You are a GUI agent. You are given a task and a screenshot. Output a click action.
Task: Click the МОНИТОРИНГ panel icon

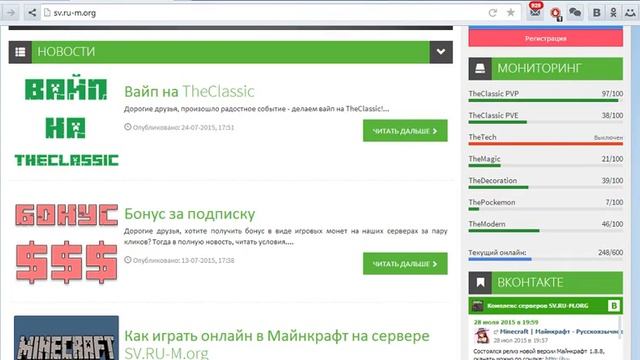(480, 69)
